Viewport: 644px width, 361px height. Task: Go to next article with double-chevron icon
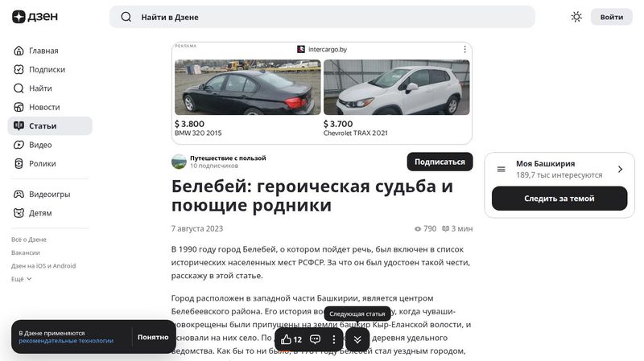click(358, 339)
